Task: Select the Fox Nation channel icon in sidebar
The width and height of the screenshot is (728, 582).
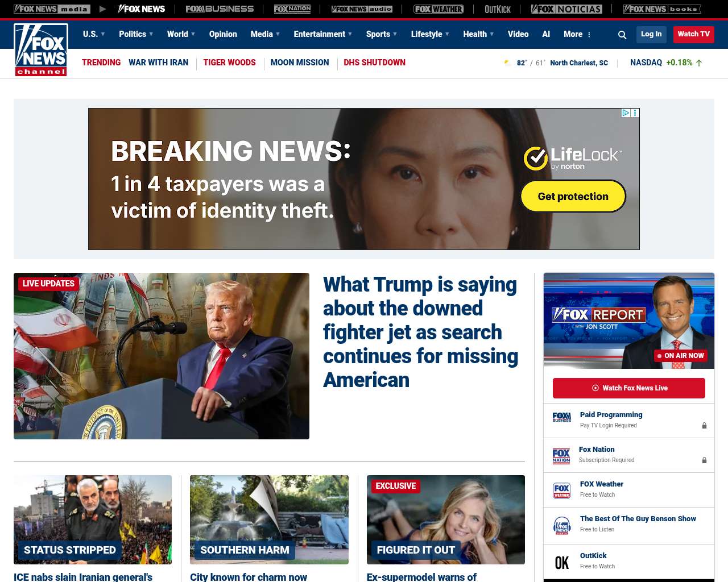Action: 561,456
